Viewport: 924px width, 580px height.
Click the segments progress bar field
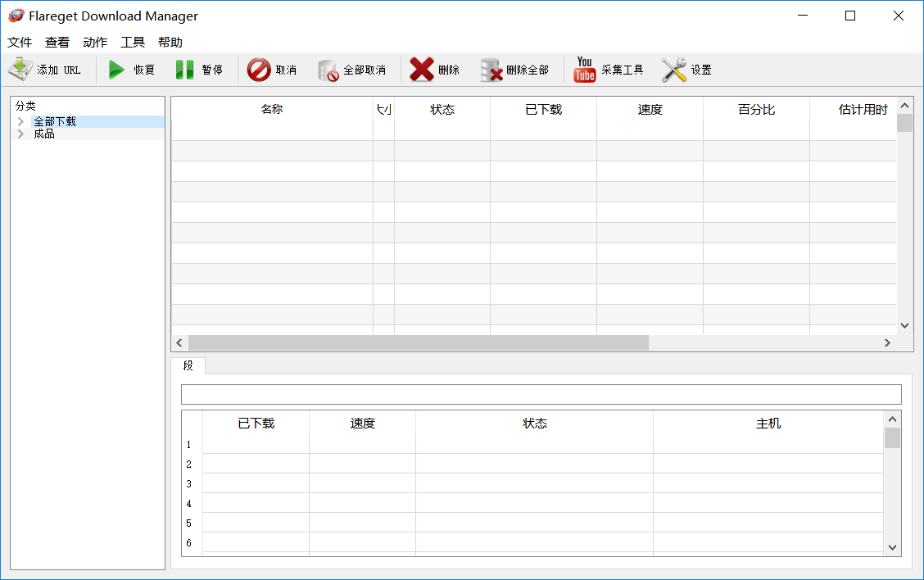pyautogui.click(x=541, y=394)
